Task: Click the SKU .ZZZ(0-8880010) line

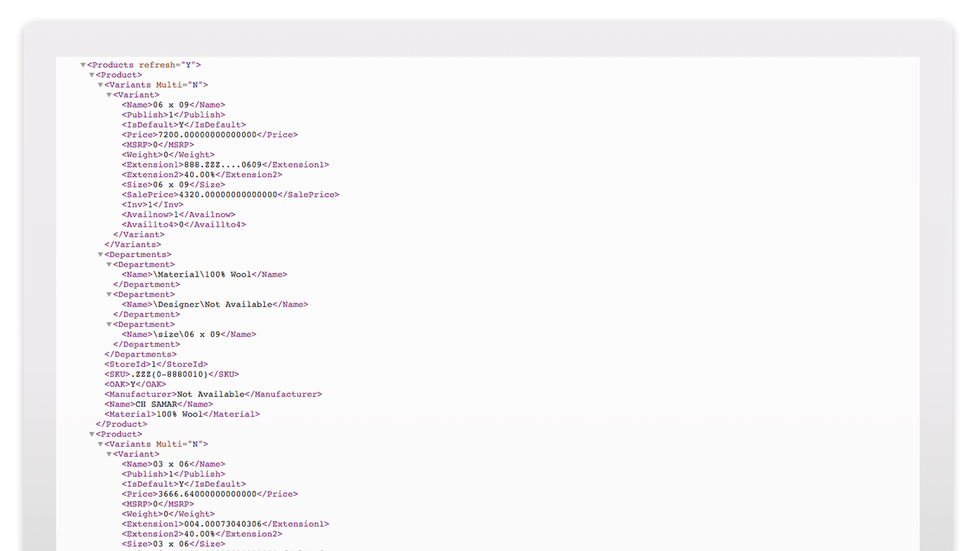Action: [171, 374]
